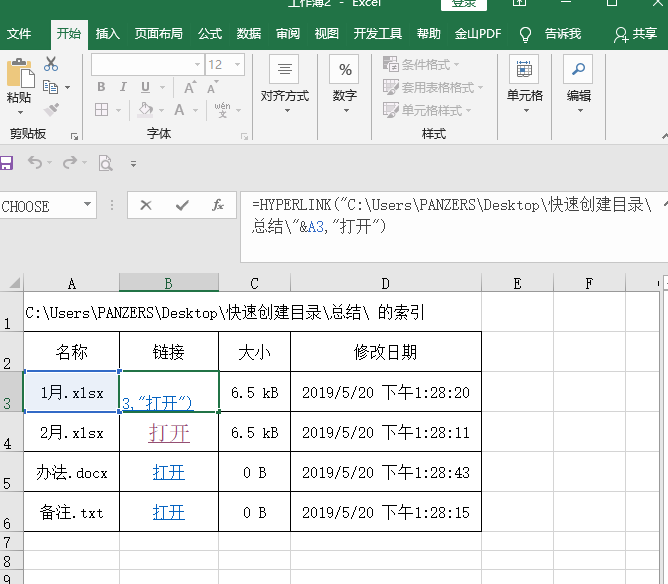Toggle Bold formatting button
The image size is (668, 584).
[x=101, y=87]
